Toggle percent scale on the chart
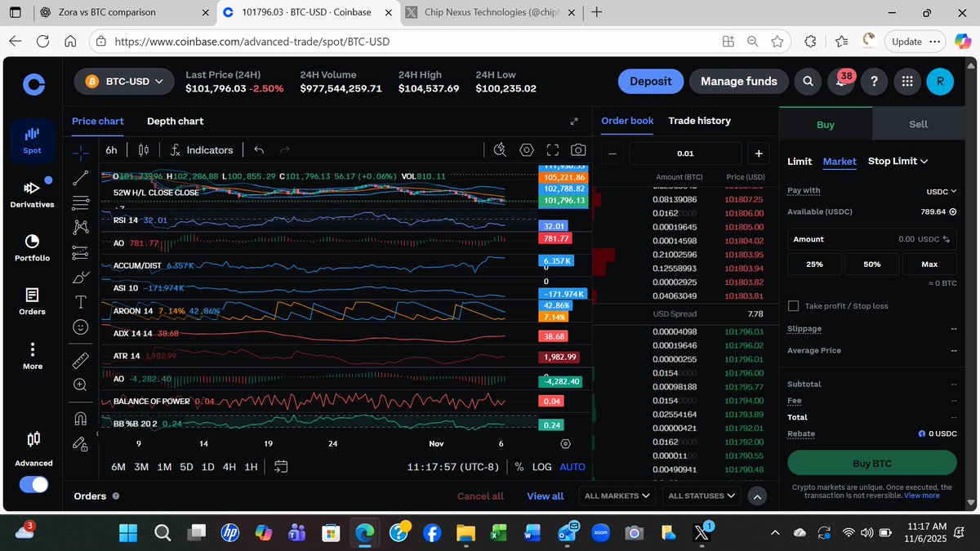 [x=519, y=467]
